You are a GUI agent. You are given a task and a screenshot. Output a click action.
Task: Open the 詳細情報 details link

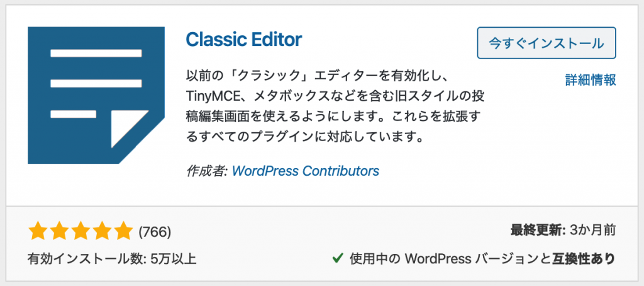tap(590, 80)
